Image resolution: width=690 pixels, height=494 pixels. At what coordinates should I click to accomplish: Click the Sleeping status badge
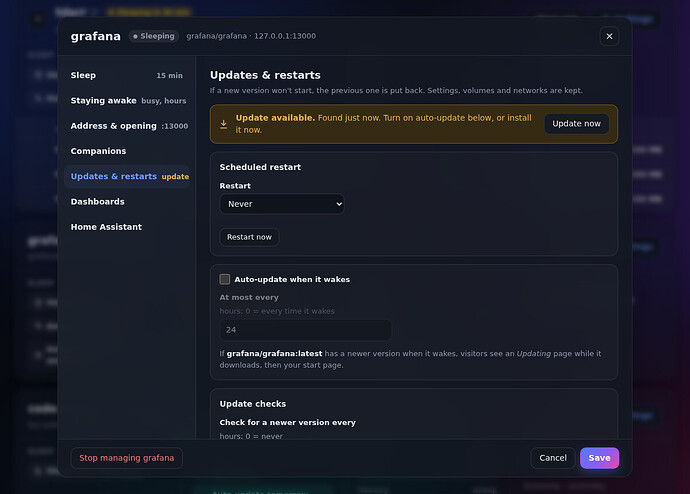[154, 36]
